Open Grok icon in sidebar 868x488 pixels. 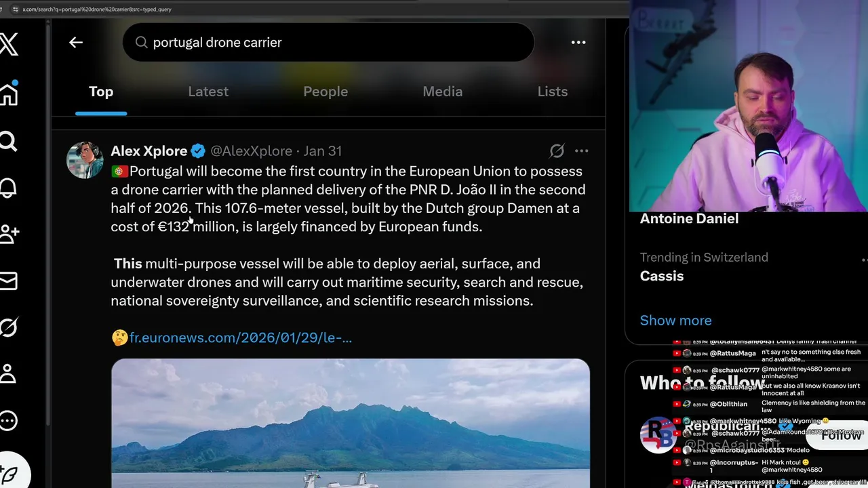click(8, 327)
